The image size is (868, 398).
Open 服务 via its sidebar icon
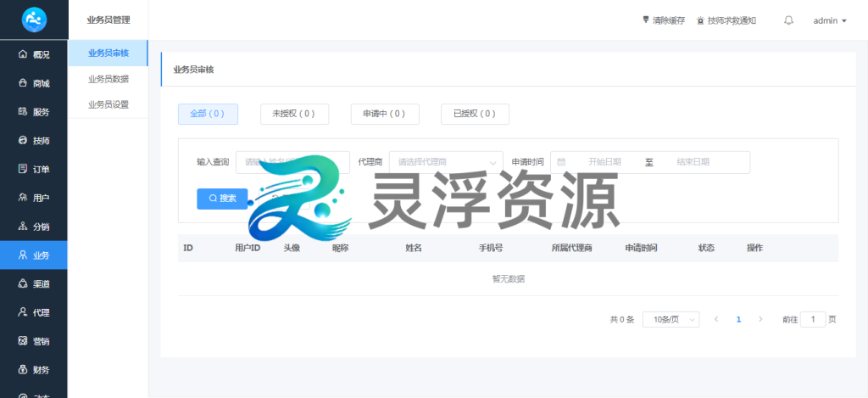23,112
